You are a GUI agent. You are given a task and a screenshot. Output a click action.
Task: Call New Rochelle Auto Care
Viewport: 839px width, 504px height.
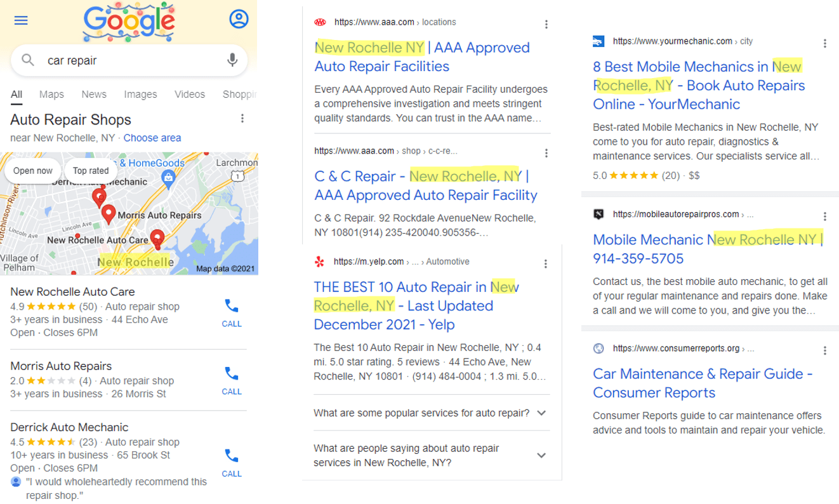(x=232, y=313)
